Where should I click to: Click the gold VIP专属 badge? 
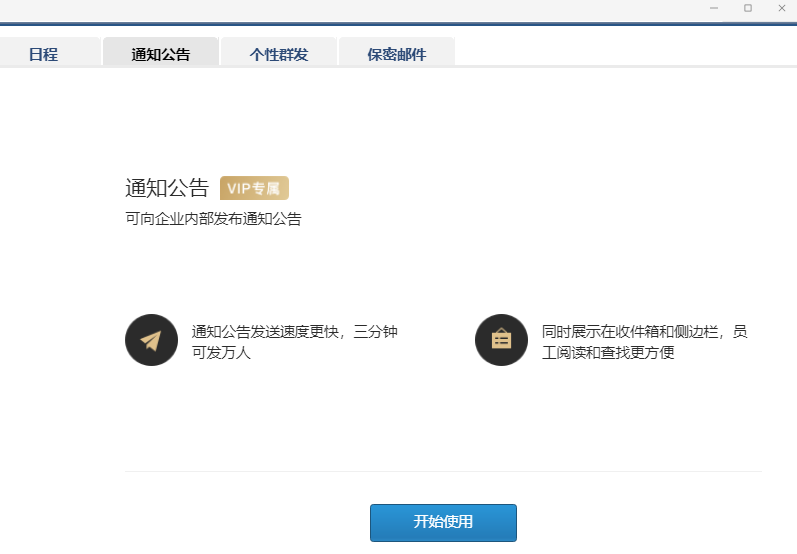tap(254, 188)
